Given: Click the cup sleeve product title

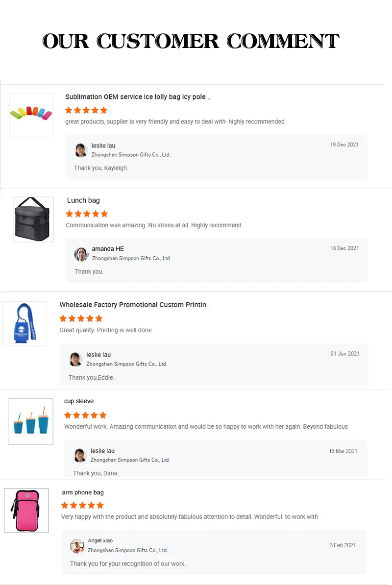Looking at the screenshot, I should 79,401.
